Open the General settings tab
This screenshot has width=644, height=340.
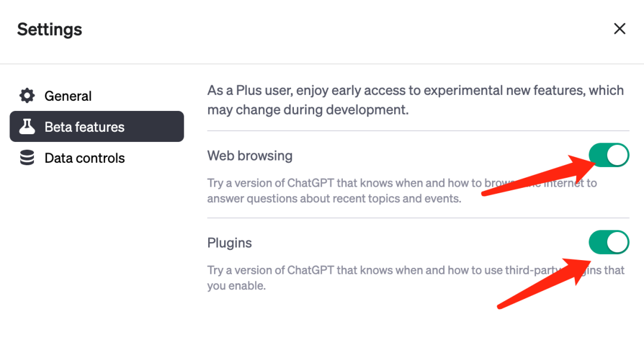[68, 96]
